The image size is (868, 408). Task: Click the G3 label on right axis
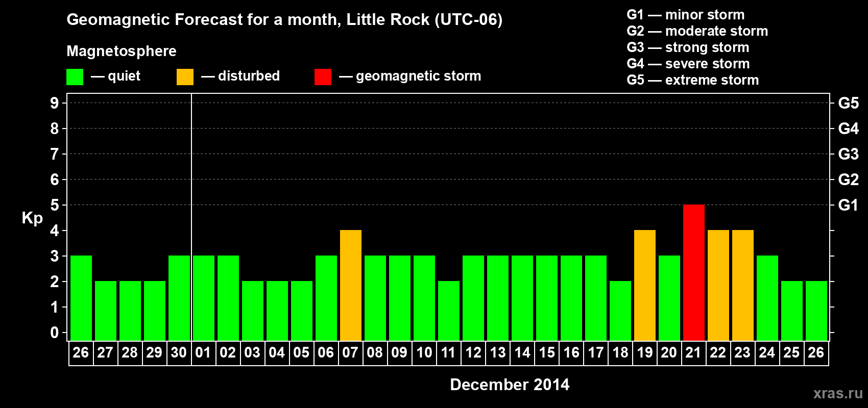[x=848, y=154]
